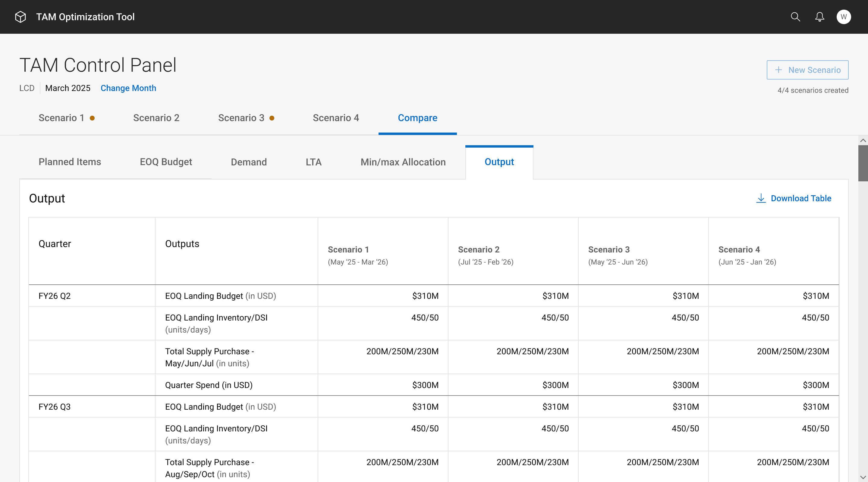
Task: Click the vertical scrollbar thumb
Action: point(863,163)
